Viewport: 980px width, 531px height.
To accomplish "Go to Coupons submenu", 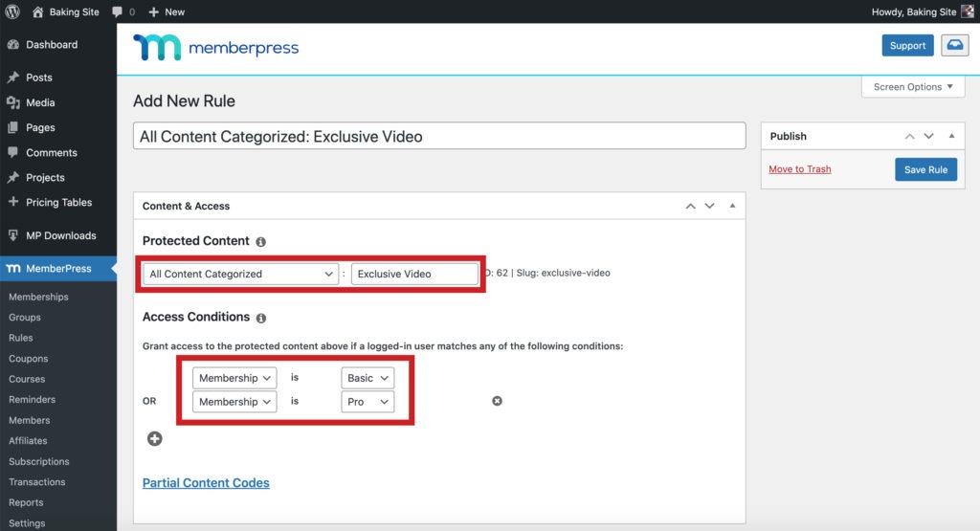I will [x=28, y=359].
